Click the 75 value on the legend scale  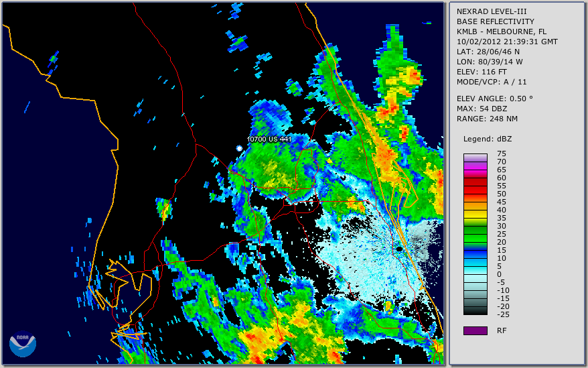click(502, 154)
